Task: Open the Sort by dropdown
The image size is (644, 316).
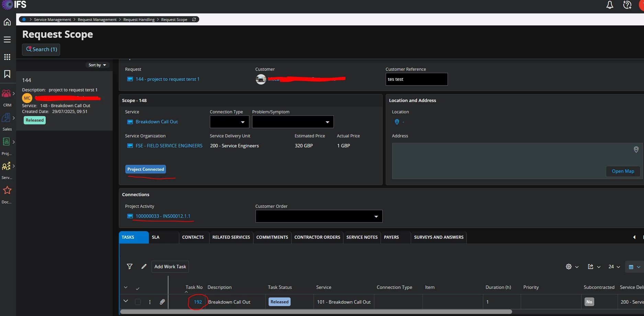Action: pos(97,65)
